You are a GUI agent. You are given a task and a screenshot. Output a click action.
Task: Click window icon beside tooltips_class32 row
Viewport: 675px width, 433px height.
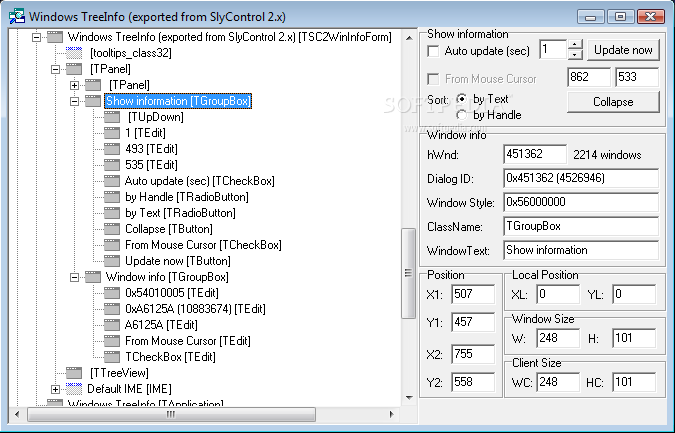coord(74,53)
